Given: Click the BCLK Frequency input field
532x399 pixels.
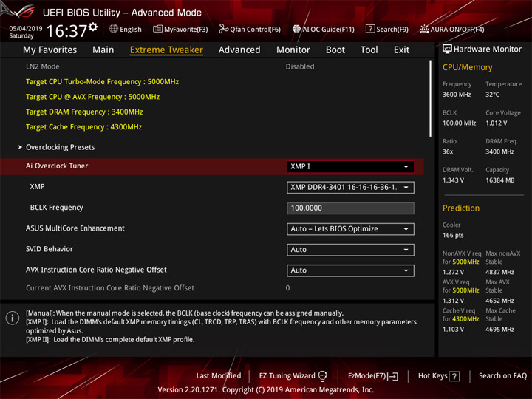Looking at the screenshot, I should point(350,208).
